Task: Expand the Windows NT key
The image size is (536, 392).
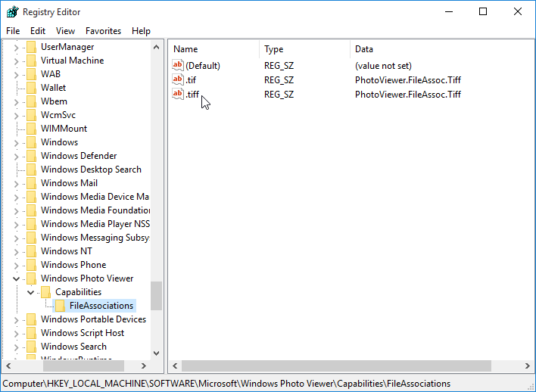Action: [x=17, y=251]
